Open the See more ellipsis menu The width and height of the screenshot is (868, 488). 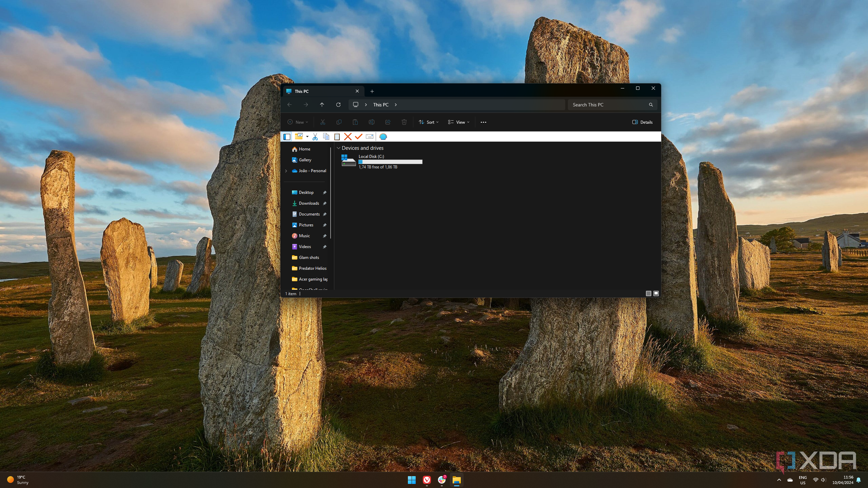coord(484,122)
